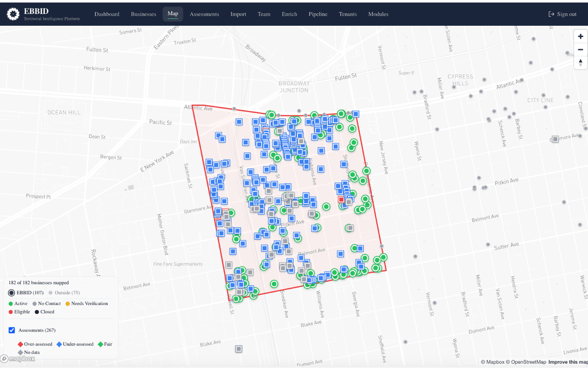Click gray square marker near Glenmore Ave right
The image size is (588, 368).
coord(555,139)
